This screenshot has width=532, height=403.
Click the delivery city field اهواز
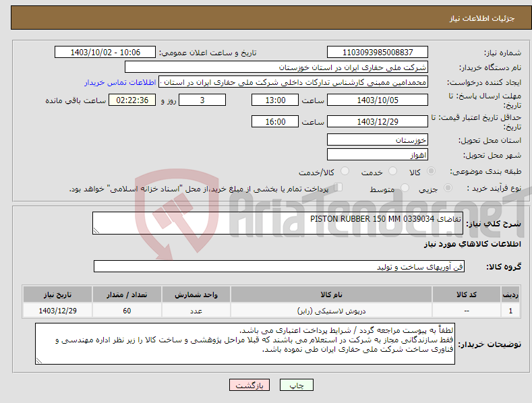378,155
